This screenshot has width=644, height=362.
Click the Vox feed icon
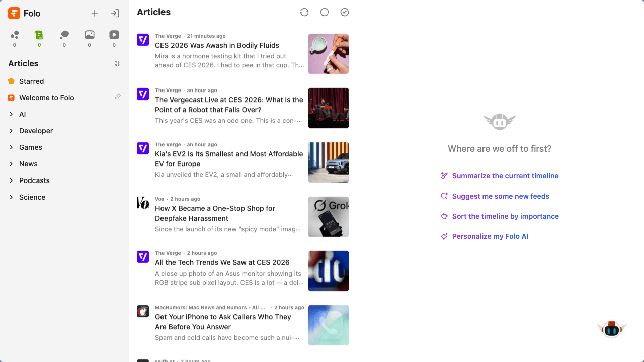click(143, 203)
